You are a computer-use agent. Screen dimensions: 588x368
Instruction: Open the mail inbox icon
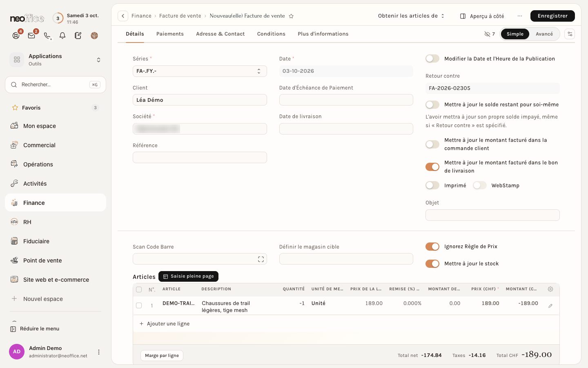tap(31, 36)
